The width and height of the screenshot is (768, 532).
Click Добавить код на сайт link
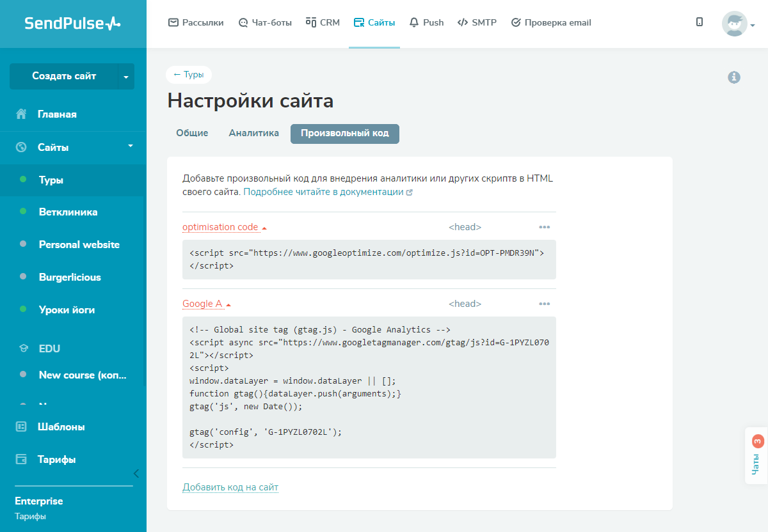(x=230, y=487)
